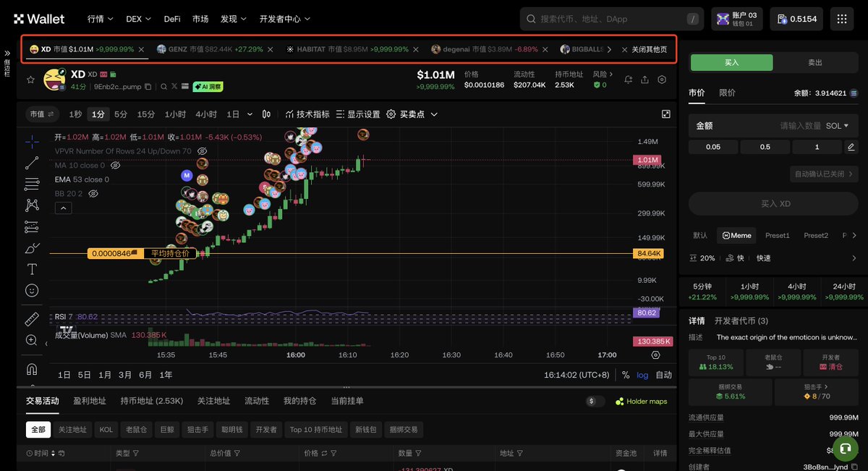The width and height of the screenshot is (868, 471).
Task: Choose the 0.5 SOL quick amount
Action: click(765, 148)
